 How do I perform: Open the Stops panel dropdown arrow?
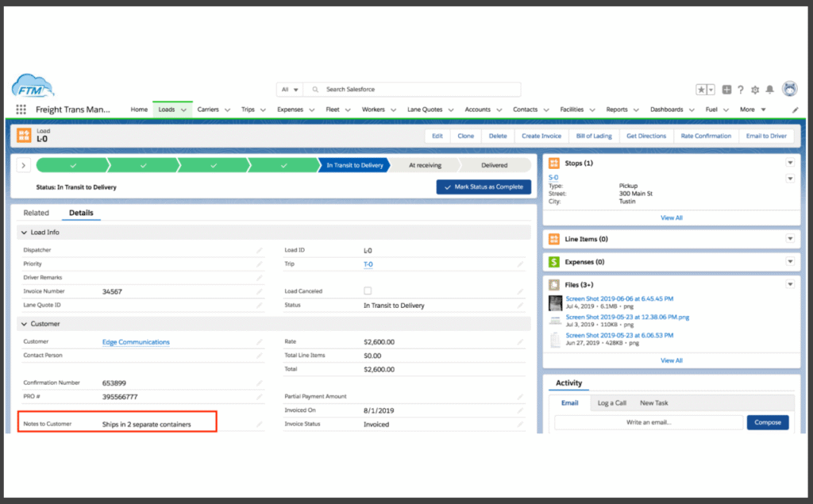click(790, 163)
